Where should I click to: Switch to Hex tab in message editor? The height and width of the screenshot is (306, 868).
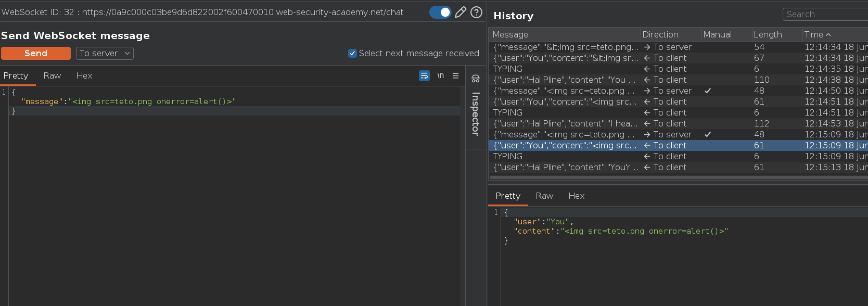tap(84, 75)
